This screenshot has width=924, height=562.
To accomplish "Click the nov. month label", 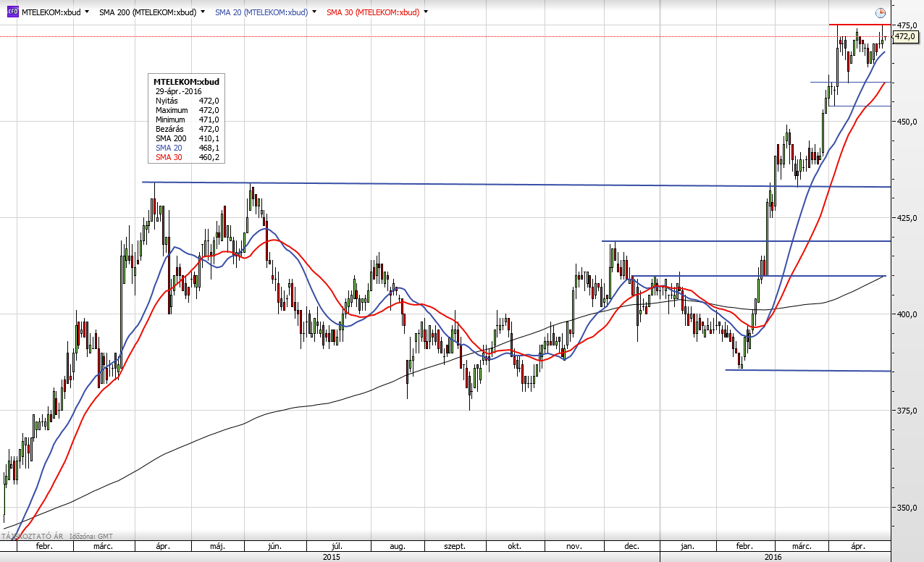I will coord(574,547).
